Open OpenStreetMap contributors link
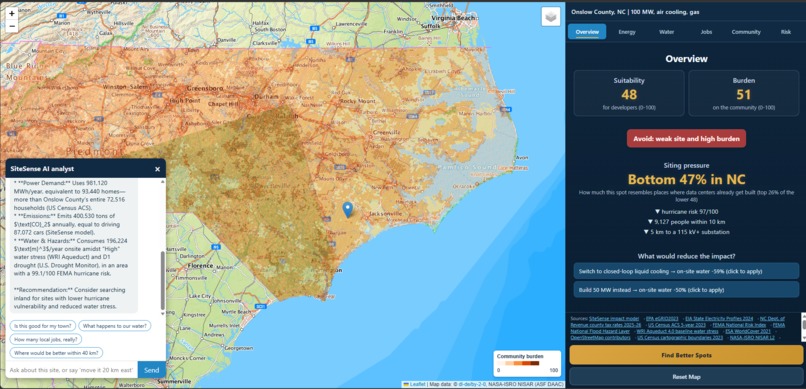Screen dimensions: 806x389 600,338
